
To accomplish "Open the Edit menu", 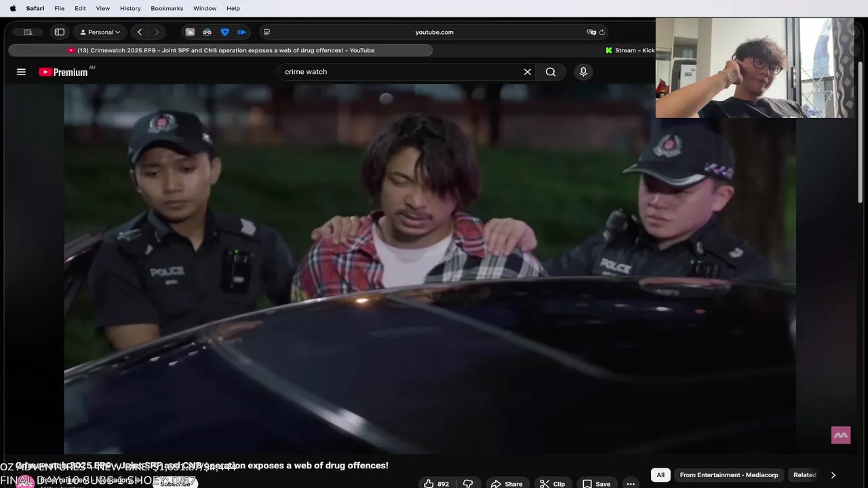I will 80,8.
